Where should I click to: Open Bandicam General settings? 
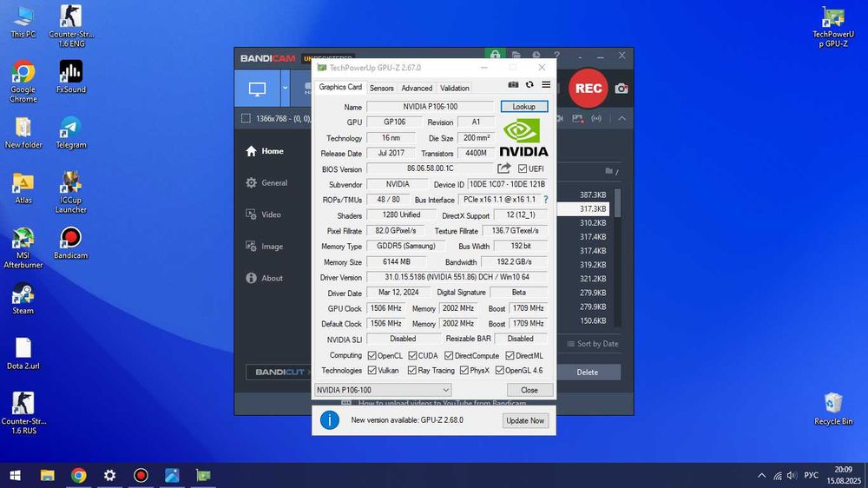point(266,183)
